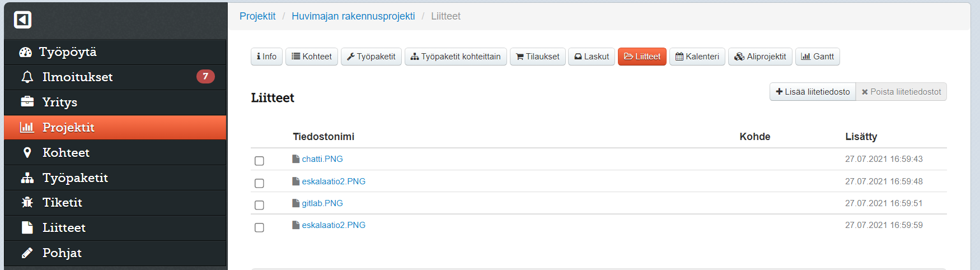Check the first eskalaatio2.PNG row checkbox

[259, 183]
